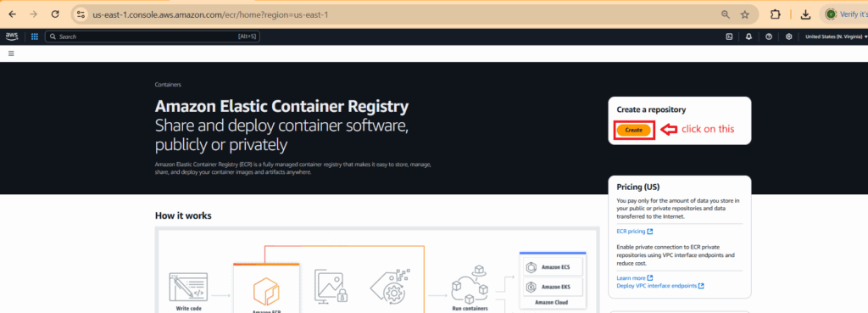The image size is (868, 313).
Task: Open the Learn more link
Action: point(634,277)
